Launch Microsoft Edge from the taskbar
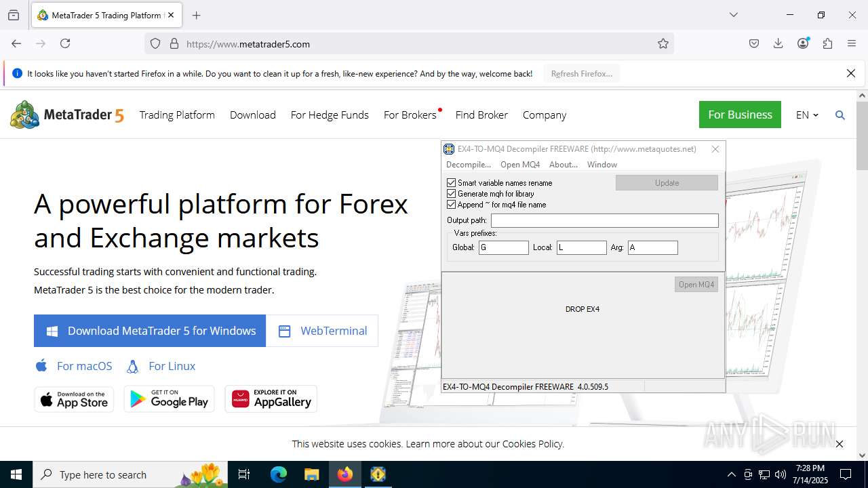Image resolution: width=868 pixels, height=488 pixels. click(279, 474)
